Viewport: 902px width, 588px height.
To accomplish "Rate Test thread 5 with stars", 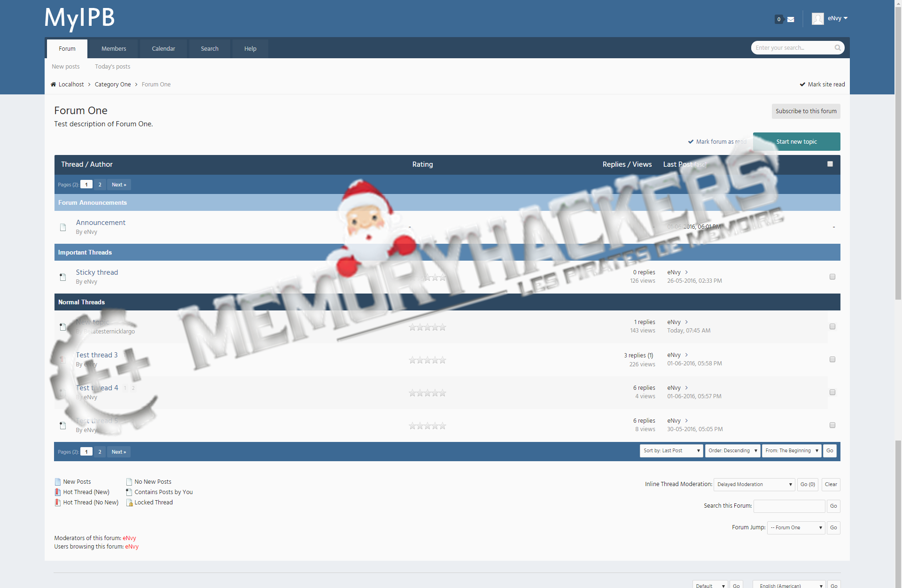I will [428, 426].
